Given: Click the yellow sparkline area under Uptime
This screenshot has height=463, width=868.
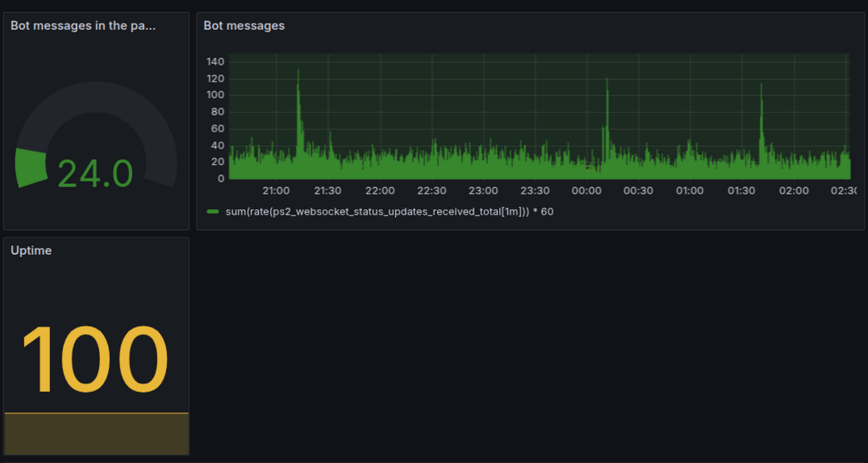Looking at the screenshot, I should click(x=96, y=434).
